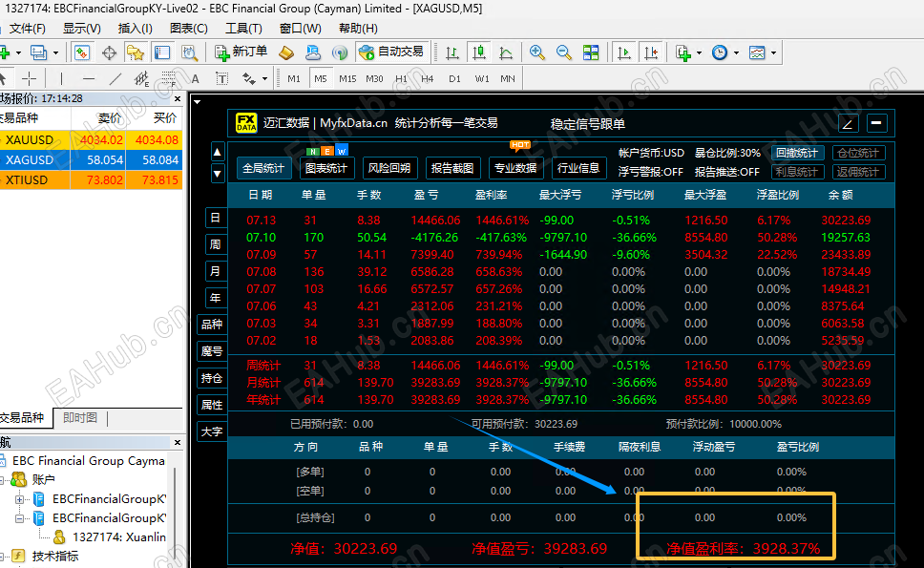Image resolution: width=924 pixels, height=568 pixels.
Task: Open the 工具(T) menu
Action: pos(243,29)
